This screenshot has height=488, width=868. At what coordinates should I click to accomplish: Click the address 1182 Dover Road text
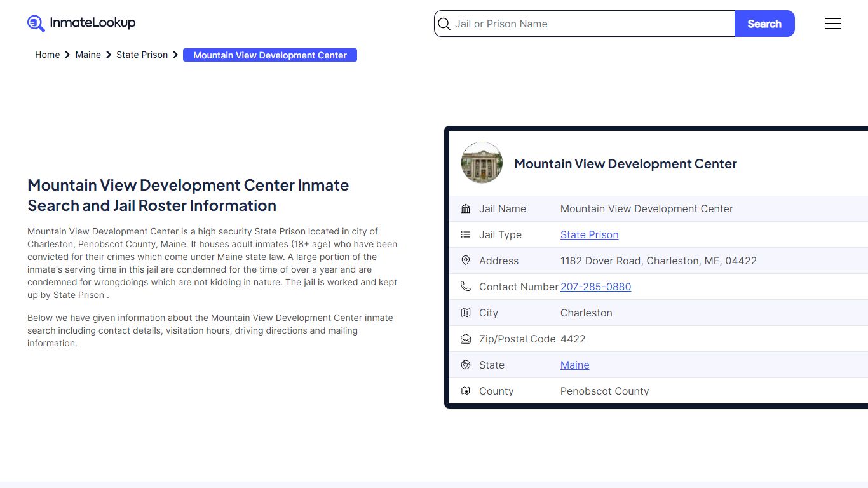(658, 261)
